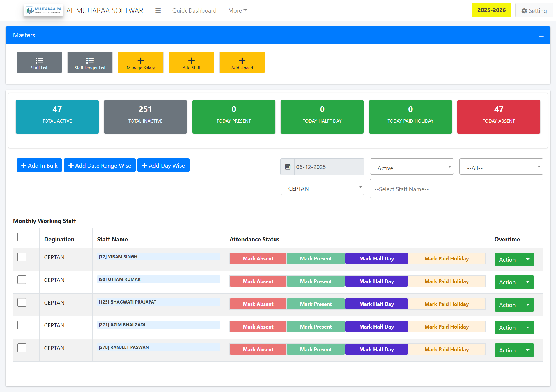Open the More menu in navbar
The image size is (556, 392).
pyautogui.click(x=237, y=10)
